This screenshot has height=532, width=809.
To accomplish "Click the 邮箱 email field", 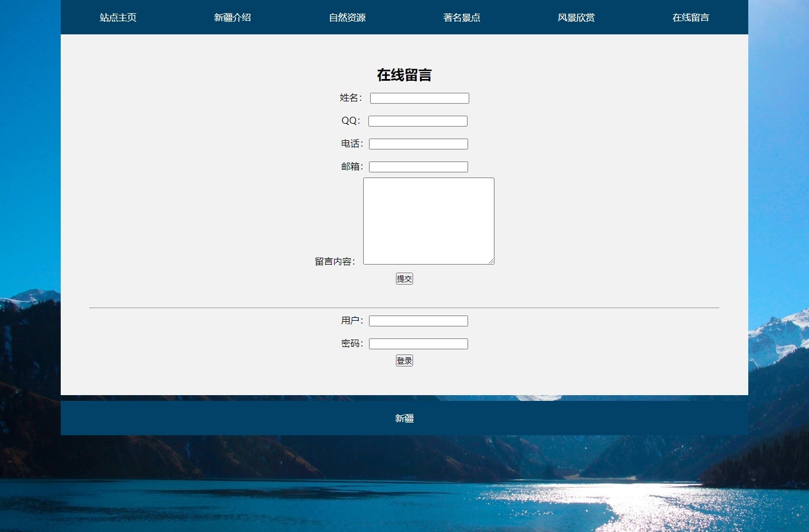I will (x=418, y=167).
